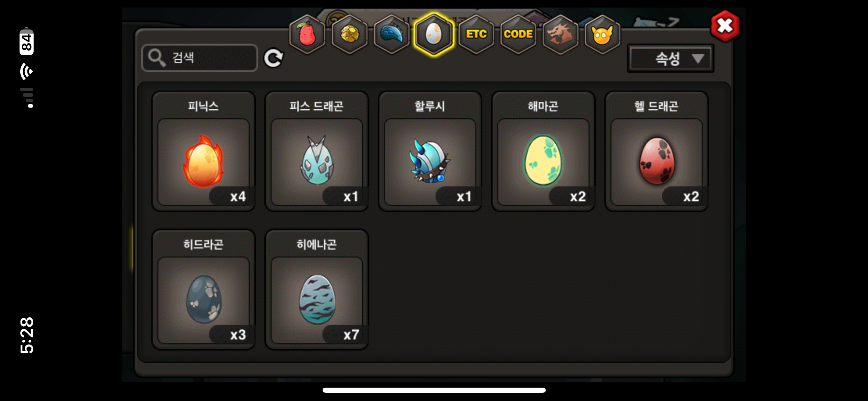
Task: Select the egg inventory tab
Action: tap(434, 34)
